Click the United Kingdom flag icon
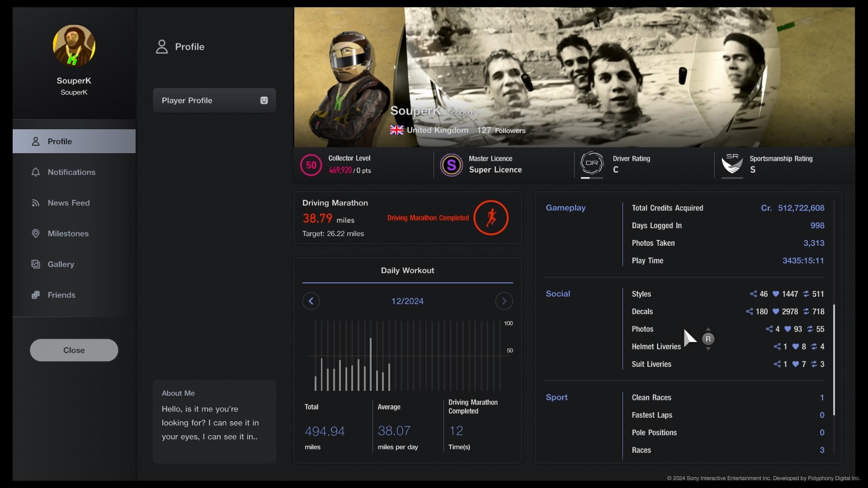 tap(396, 130)
